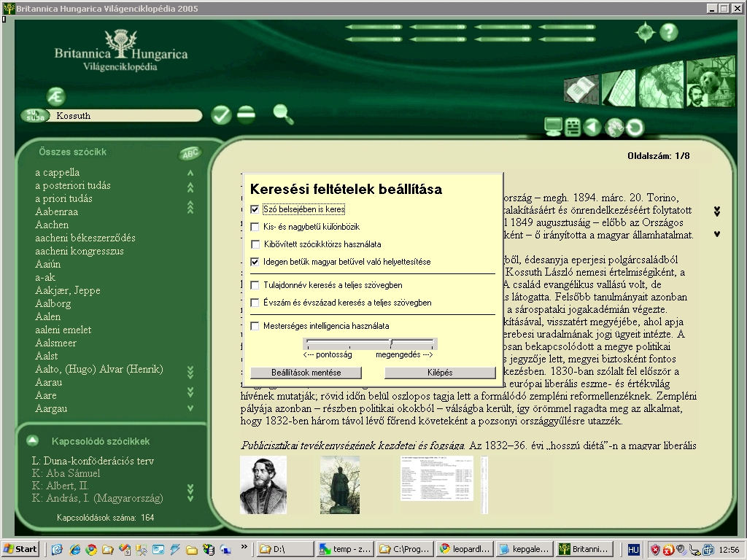The width and height of the screenshot is (747, 560).
Task: Launch Chrome from the quick launch bar
Action: click(x=91, y=550)
